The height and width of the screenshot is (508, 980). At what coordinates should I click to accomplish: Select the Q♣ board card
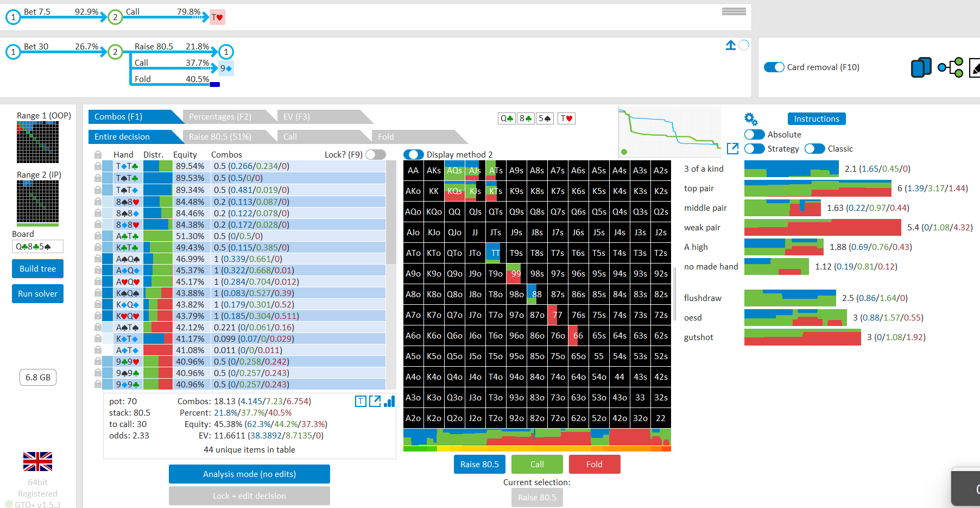(507, 118)
